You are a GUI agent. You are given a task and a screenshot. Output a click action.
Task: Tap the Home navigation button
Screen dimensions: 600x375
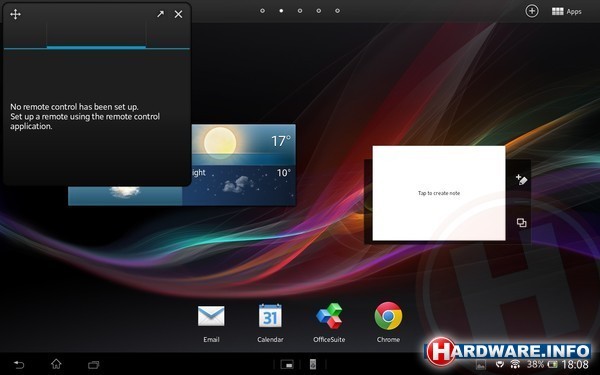[x=56, y=364]
